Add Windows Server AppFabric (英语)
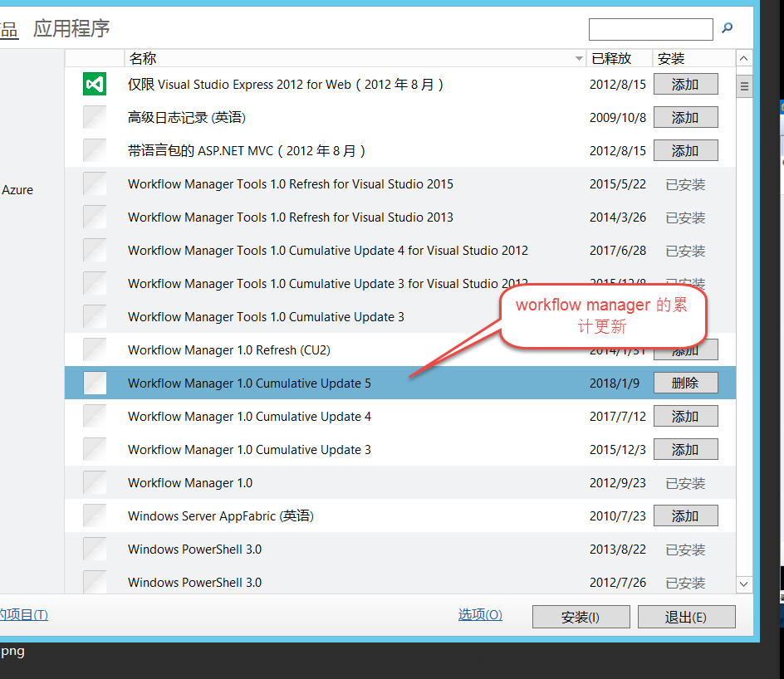Image resolution: width=784 pixels, height=679 pixels. point(685,516)
